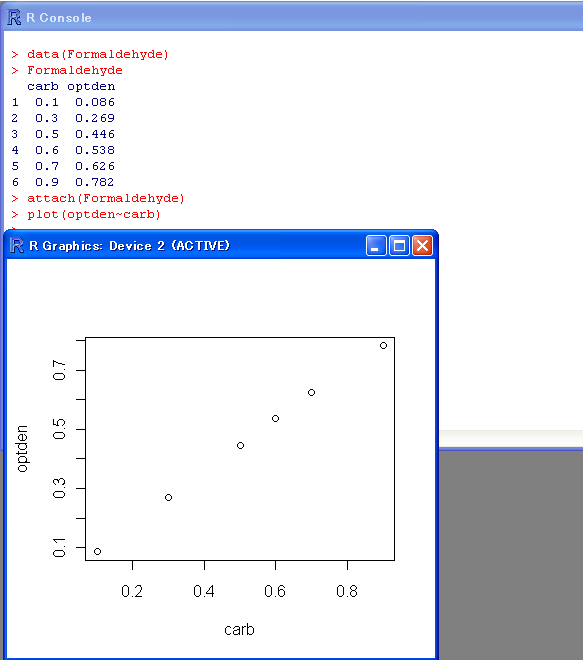Image resolution: width=583 pixels, height=660 pixels.
Task: Click the optden column header in console output
Action: point(91,86)
